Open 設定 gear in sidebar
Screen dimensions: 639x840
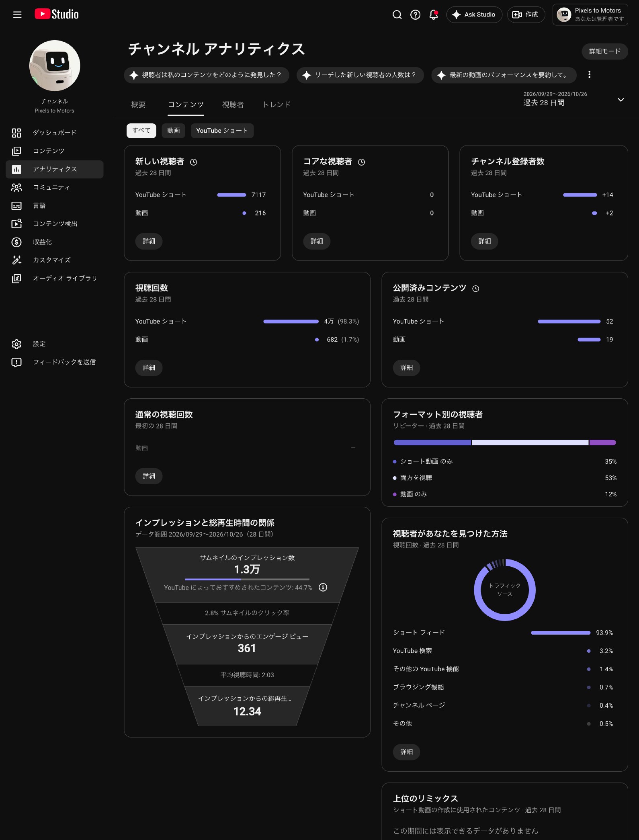55,344
